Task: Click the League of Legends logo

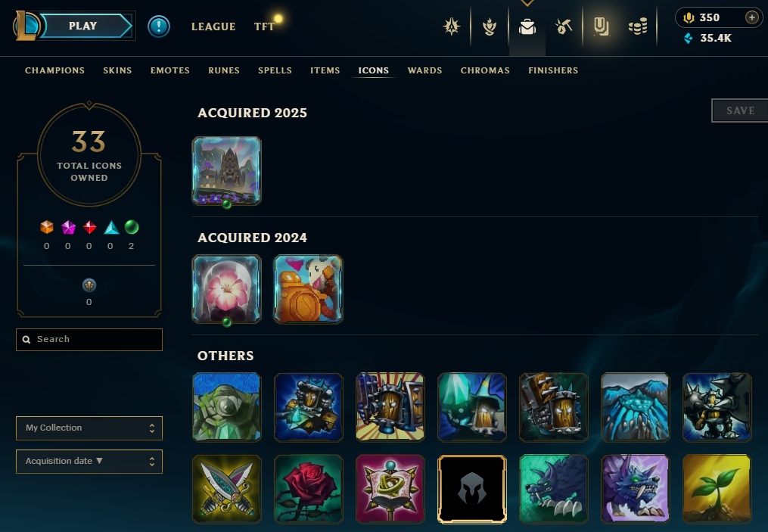Action: (26, 26)
